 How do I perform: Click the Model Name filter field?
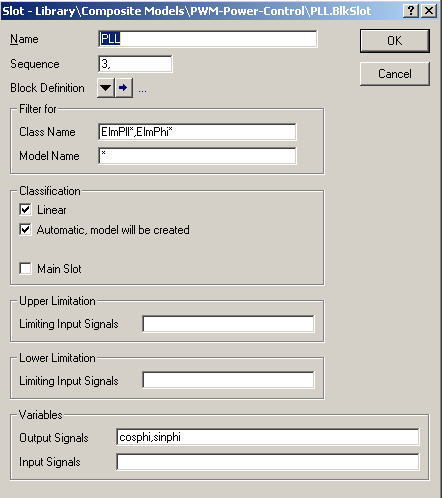[197, 156]
